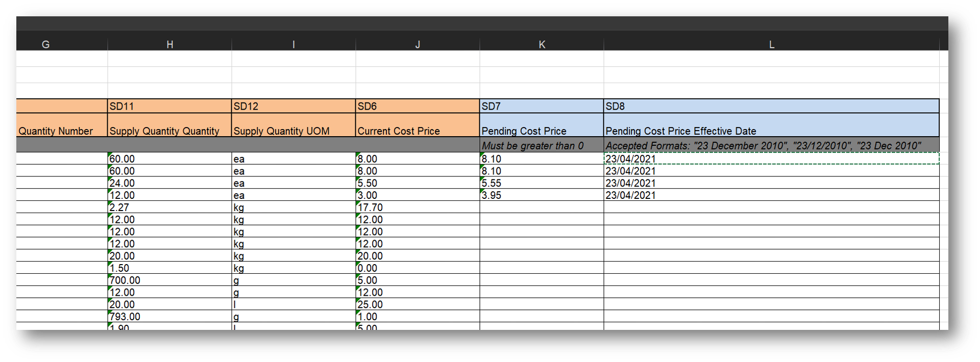Select current cost price cell 1.00
The image size is (980, 362).
(x=418, y=317)
